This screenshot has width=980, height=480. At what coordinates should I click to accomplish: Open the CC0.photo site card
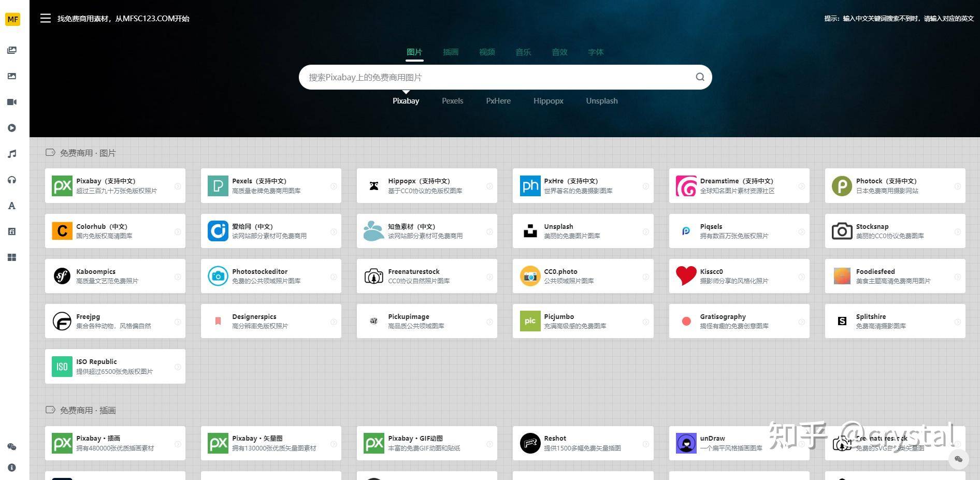583,276
